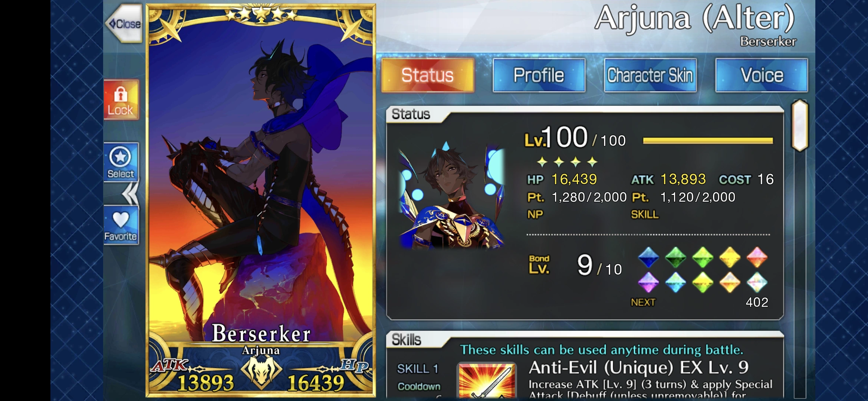Click the Close arrow button

[124, 23]
